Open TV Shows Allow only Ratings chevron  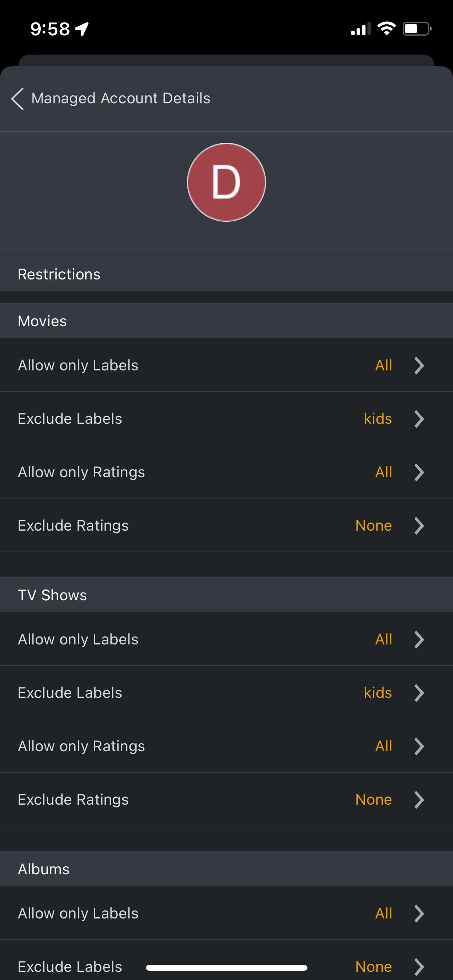[x=419, y=746]
